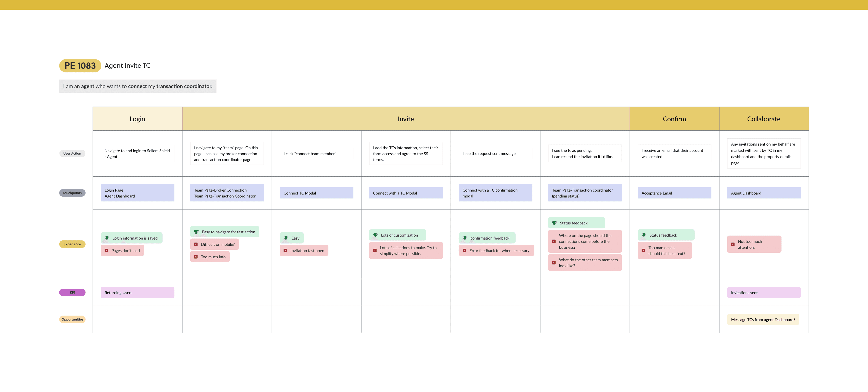Click the "Error feedback for when necessary." text

click(500, 251)
